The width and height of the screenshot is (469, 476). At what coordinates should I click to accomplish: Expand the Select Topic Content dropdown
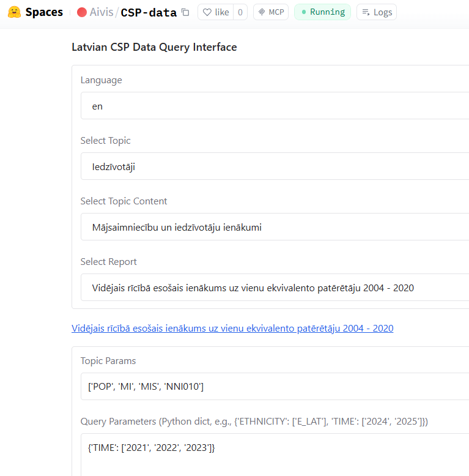(x=275, y=227)
